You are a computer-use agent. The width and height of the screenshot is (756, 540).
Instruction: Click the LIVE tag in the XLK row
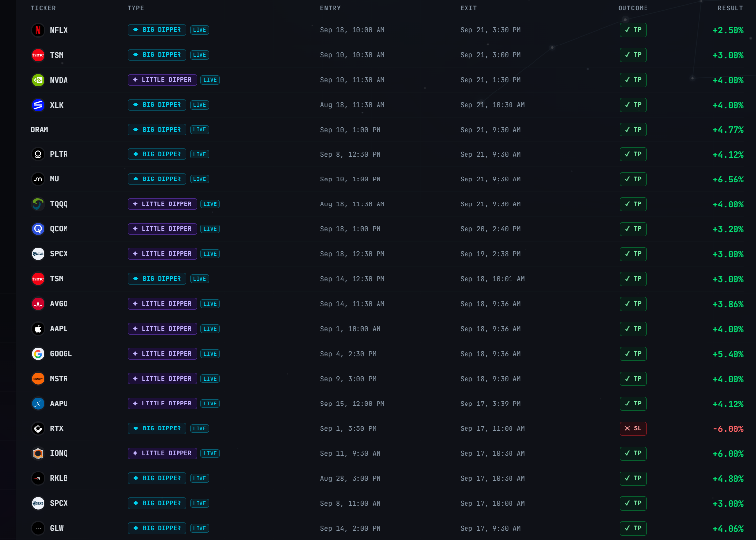tap(200, 105)
